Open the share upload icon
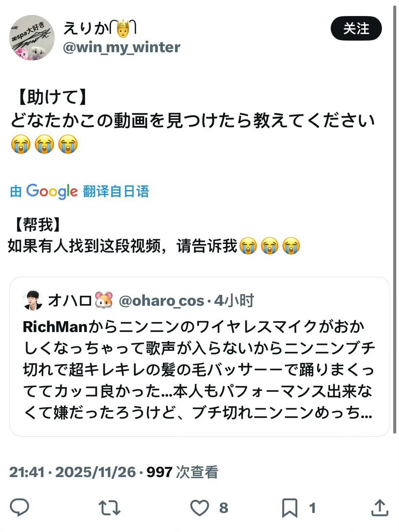 click(x=380, y=508)
